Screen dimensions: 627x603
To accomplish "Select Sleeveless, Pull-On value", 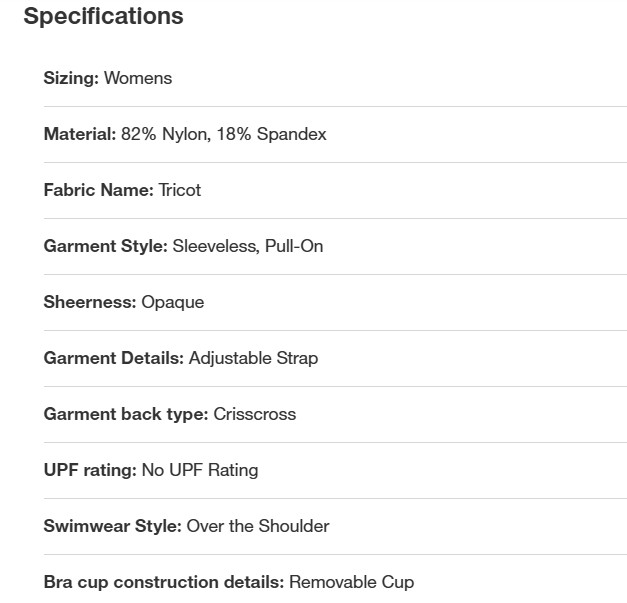I will tap(248, 246).
